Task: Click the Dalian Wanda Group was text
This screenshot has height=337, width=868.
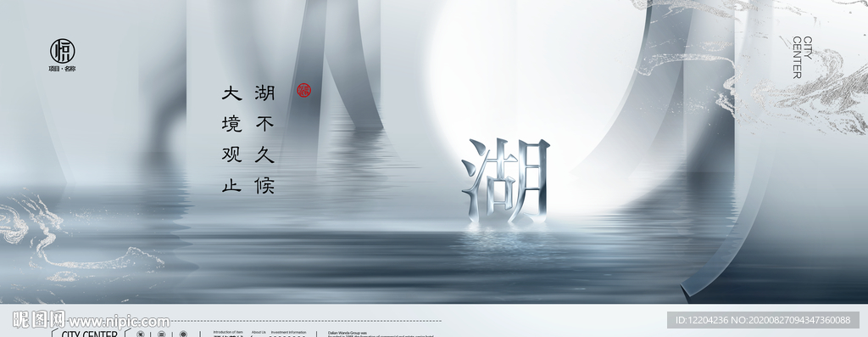Action: click(x=347, y=333)
